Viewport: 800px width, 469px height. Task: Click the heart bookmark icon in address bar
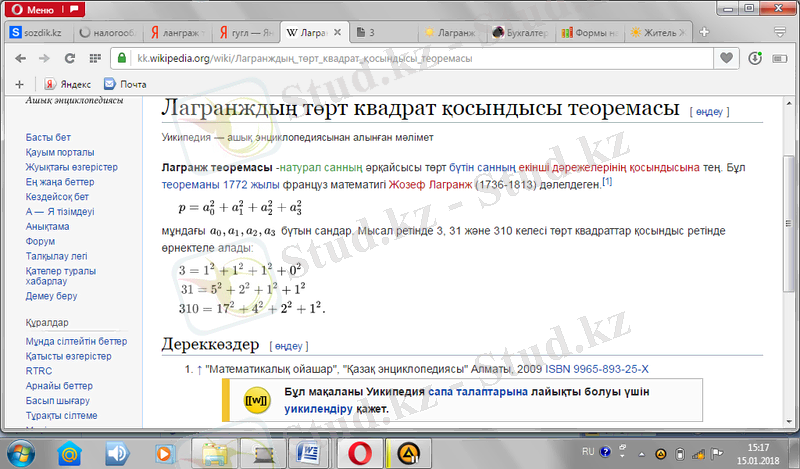(x=728, y=58)
